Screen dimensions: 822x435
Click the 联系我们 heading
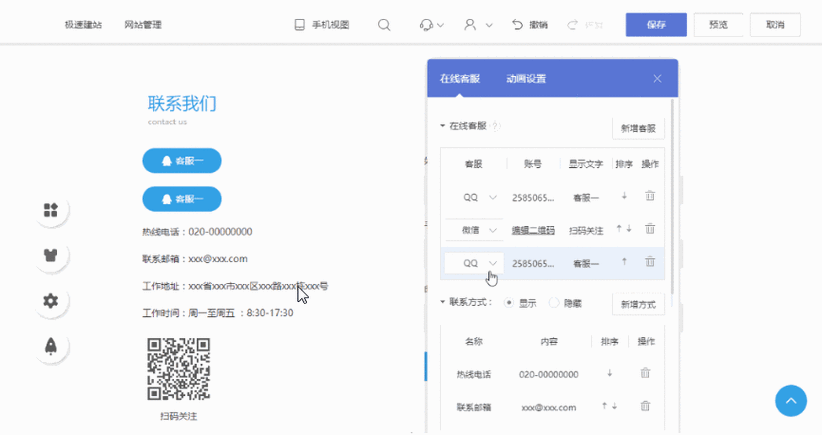[182, 104]
